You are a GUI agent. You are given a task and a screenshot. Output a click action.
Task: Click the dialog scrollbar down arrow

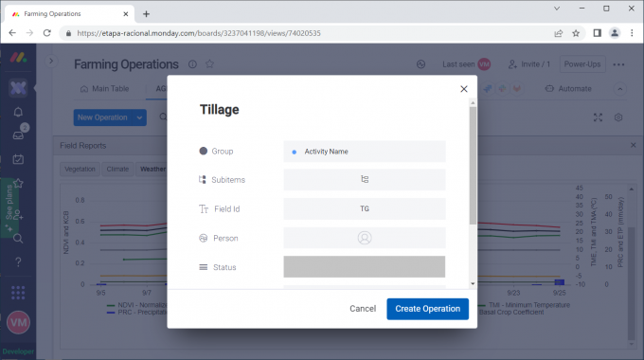pos(473,283)
